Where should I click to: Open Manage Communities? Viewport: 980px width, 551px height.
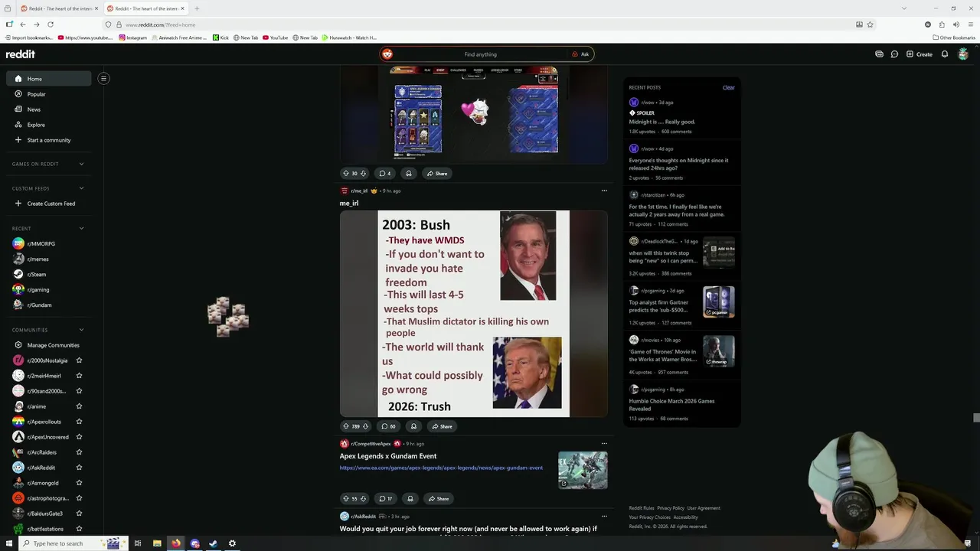click(48, 345)
